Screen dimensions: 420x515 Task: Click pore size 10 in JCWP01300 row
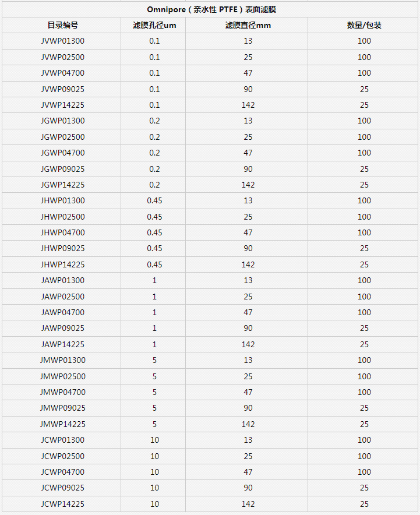154,440
